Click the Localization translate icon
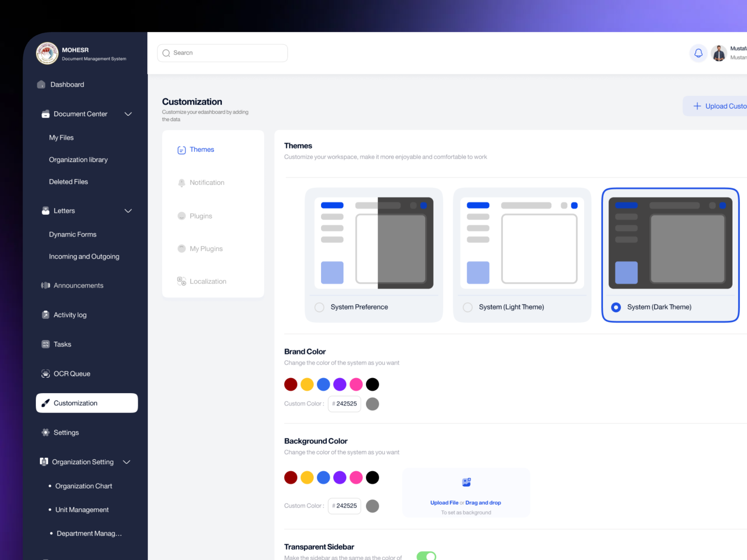 point(181,281)
